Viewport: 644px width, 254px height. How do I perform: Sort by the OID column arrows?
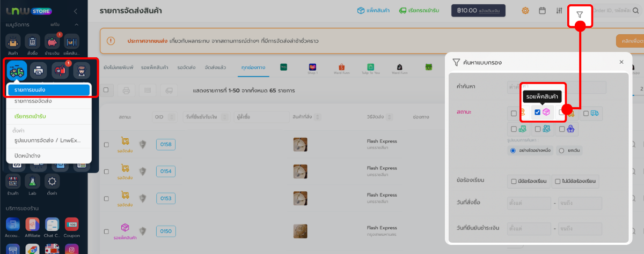172,117
